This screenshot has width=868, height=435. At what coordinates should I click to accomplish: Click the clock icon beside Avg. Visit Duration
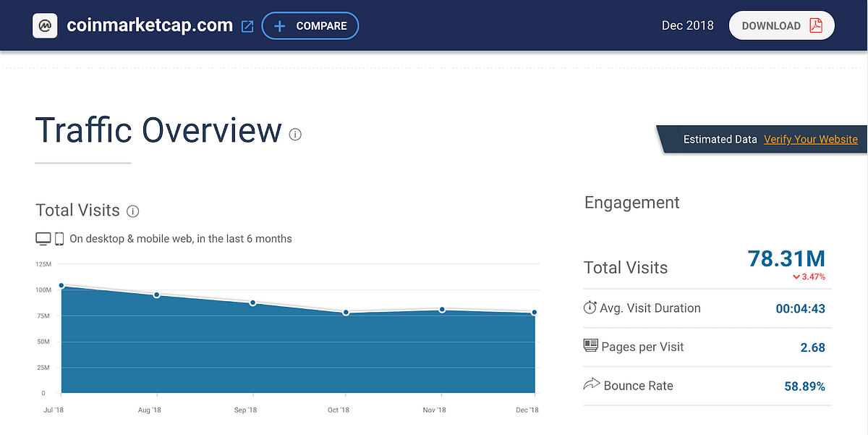[x=590, y=308]
